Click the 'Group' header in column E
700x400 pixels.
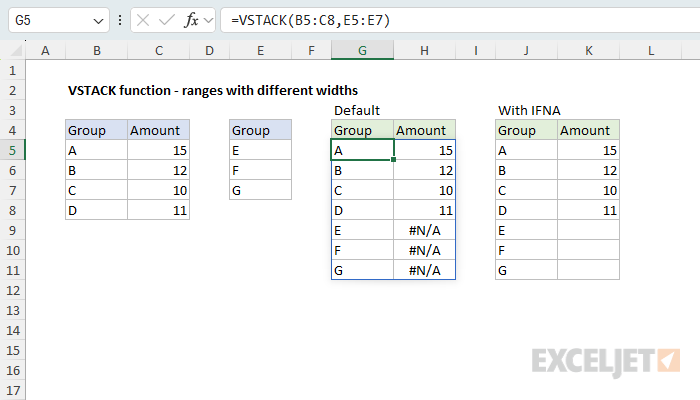[260, 130]
